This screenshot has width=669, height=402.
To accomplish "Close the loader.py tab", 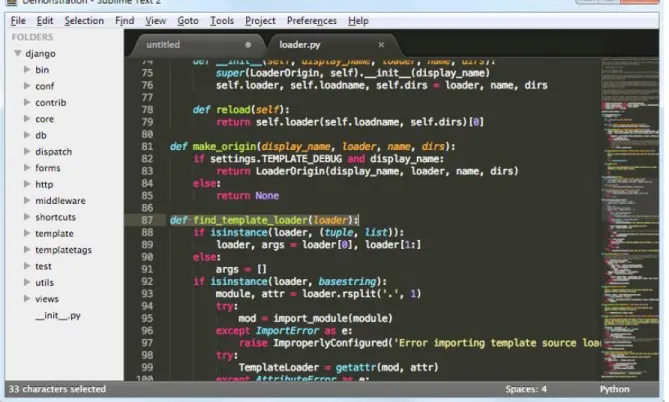I will point(381,44).
